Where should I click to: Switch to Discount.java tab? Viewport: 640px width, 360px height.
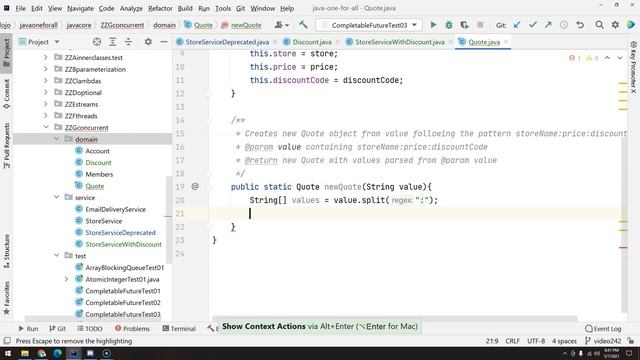(312, 42)
